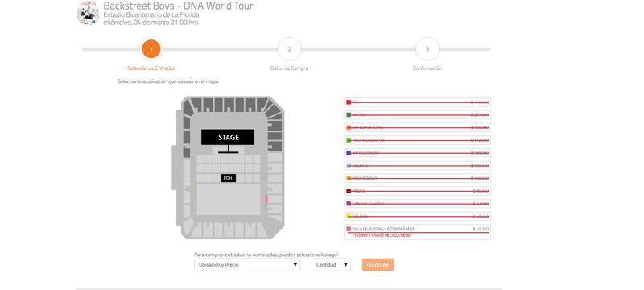Select the Golden price row
This screenshot has height=290, width=644.
coord(417,165)
